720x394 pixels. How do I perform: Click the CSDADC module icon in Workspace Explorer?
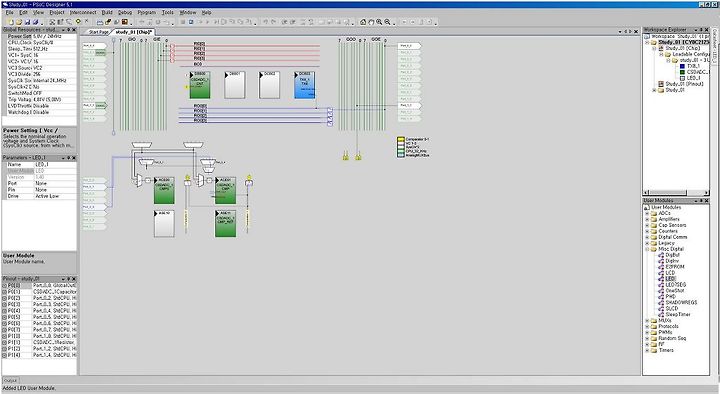(x=682, y=72)
